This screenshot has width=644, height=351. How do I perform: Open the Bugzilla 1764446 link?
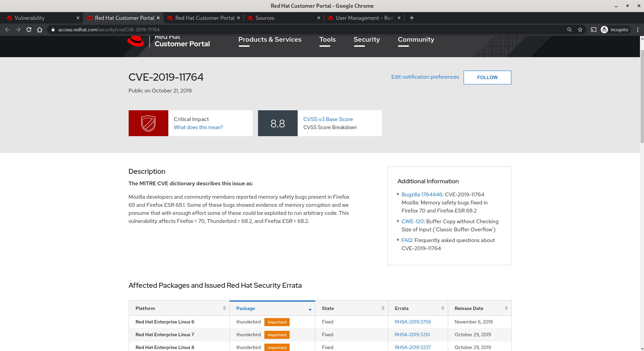(x=422, y=195)
